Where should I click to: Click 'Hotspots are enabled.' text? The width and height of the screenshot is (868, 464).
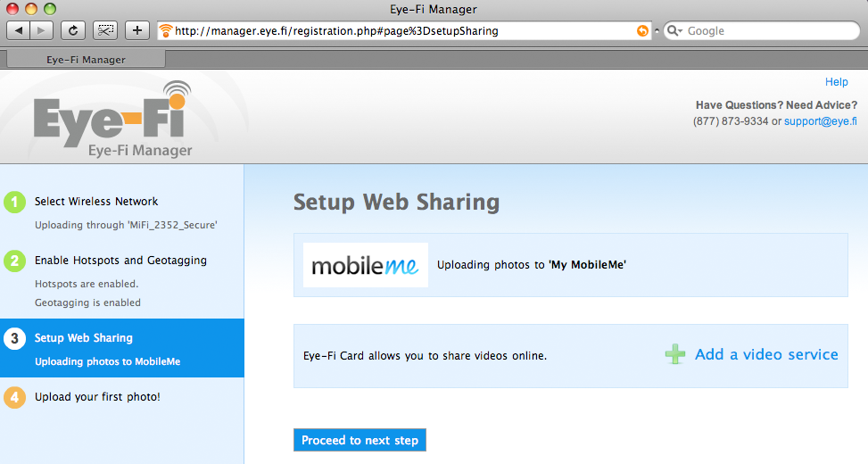87,284
